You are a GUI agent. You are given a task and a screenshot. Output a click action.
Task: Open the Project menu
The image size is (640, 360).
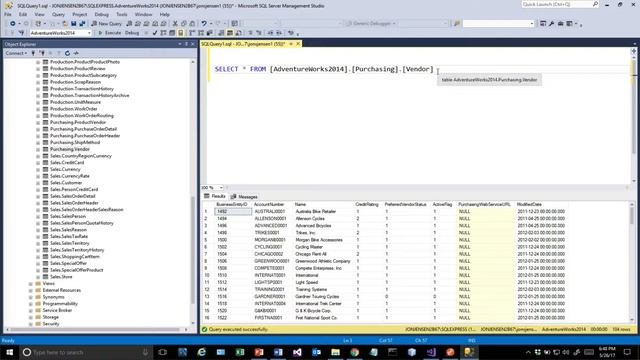80,14
